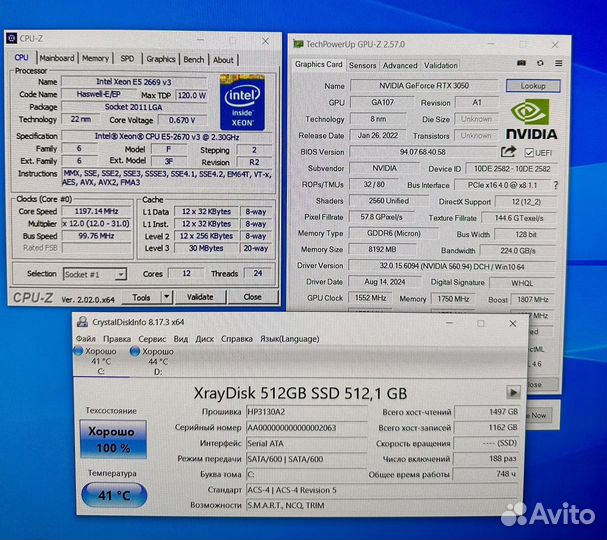Click the firmware field HP3130A2

(x=307, y=412)
